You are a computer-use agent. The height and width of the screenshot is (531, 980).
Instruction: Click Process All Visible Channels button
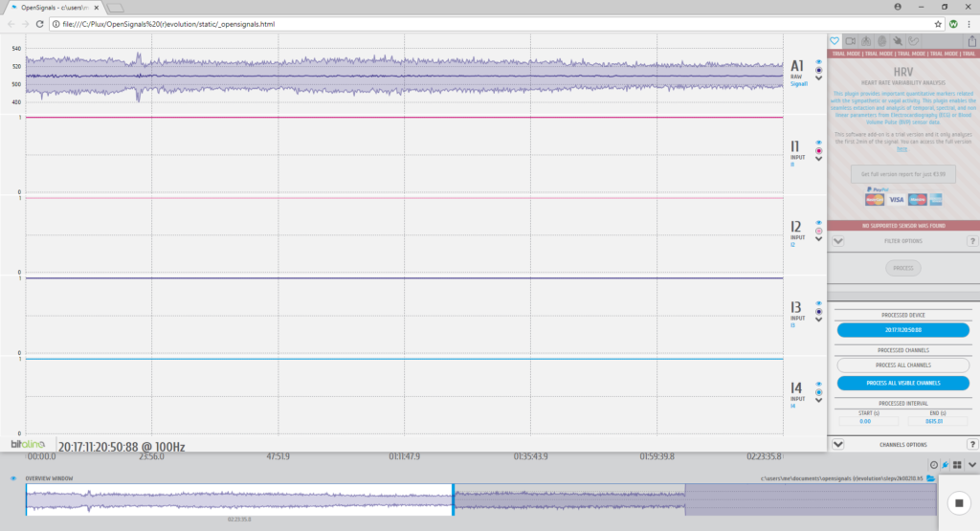coord(903,383)
